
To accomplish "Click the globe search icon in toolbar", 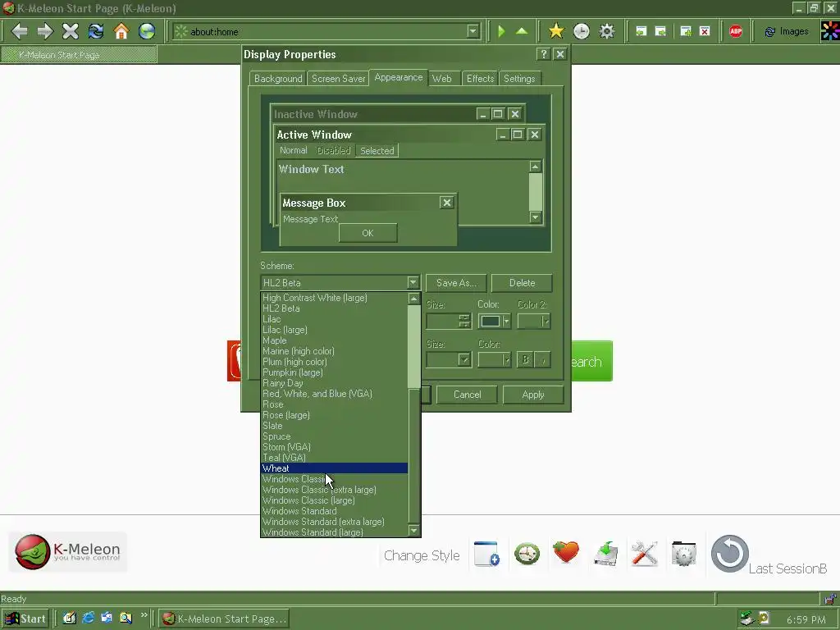I will (x=147, y=31).
